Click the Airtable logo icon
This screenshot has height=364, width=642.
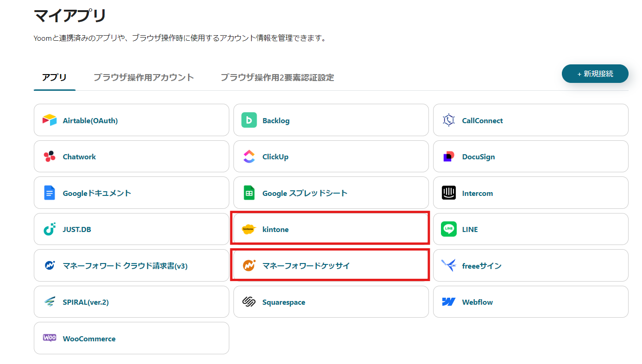(50, 120)
